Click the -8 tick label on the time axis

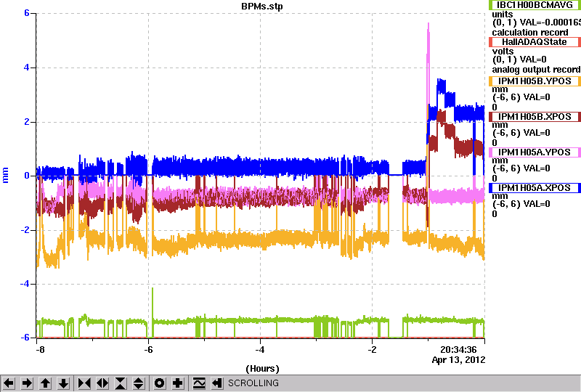click(x=41, y=350)
